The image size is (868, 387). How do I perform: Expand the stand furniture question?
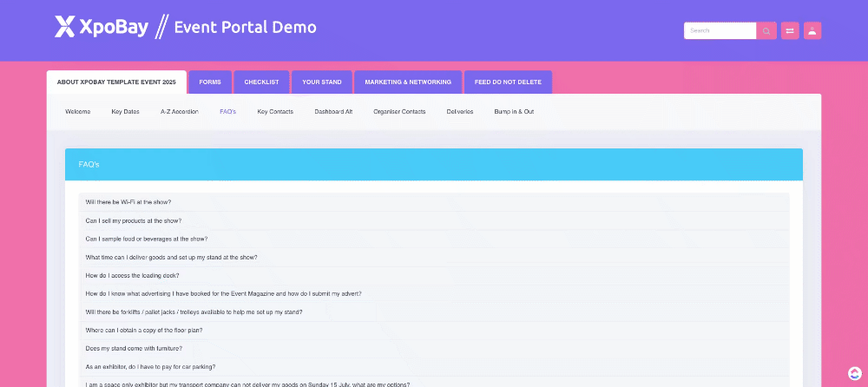point(132,349)
